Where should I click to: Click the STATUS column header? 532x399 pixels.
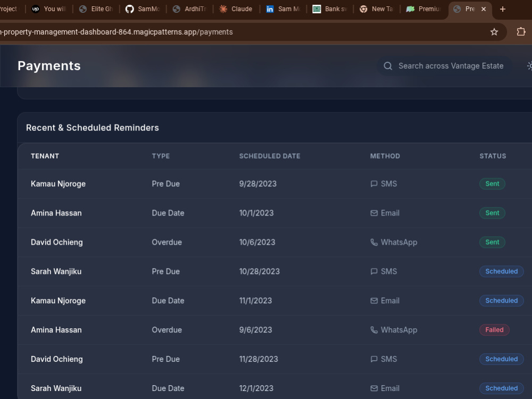coord(493,156)
